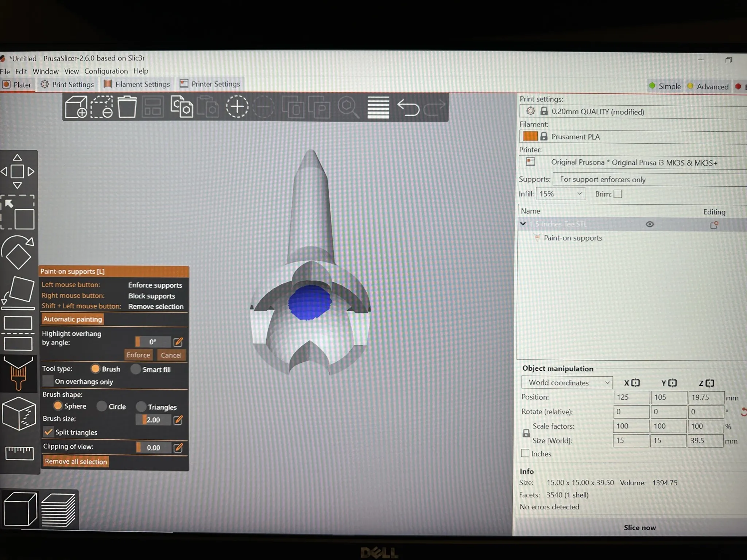Click the Undo arrow icon
747x560 pixels.
pos(408,108)
